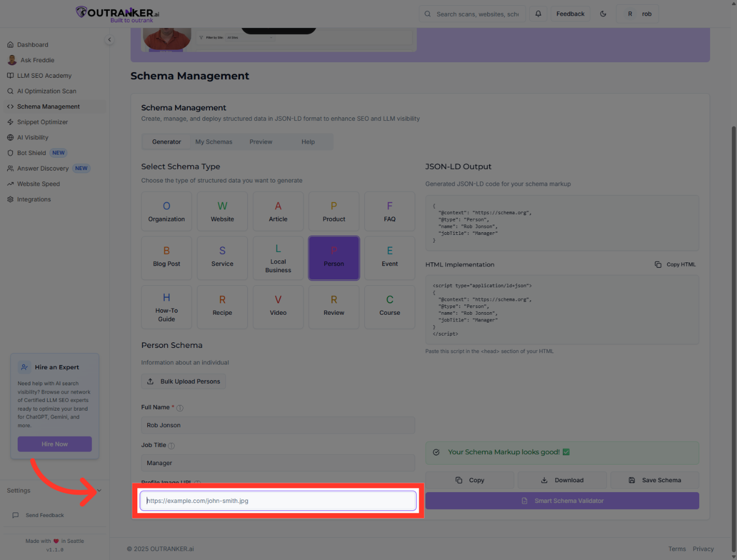Viewport: 737px width, 560px height.
Task: Select Schema Management code icon in sidebar
Action: [x=10, y=107]
